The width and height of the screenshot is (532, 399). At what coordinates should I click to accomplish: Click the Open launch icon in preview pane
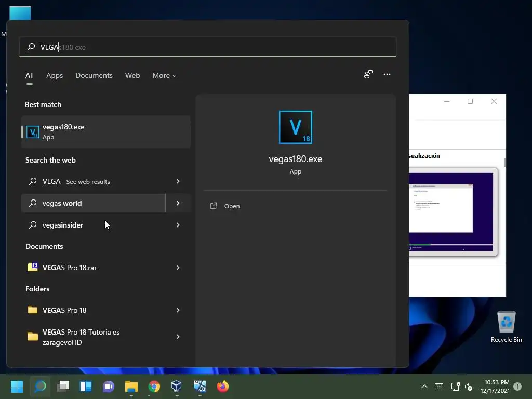214,206
